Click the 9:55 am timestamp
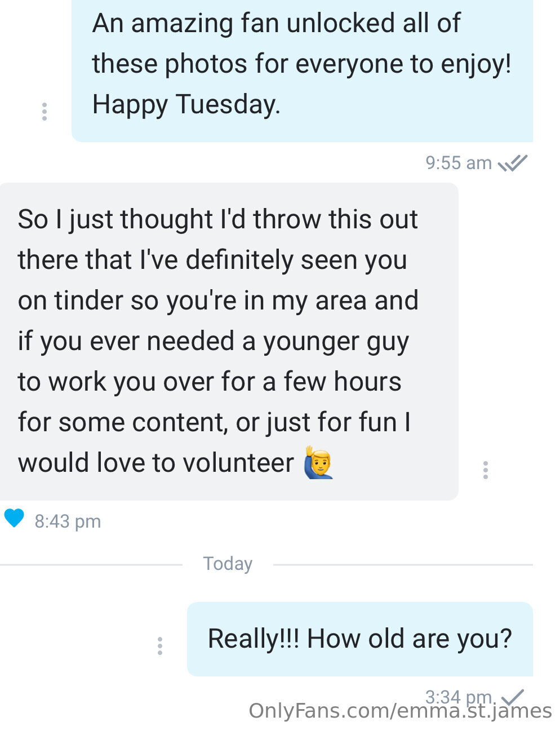This screenshot has width=560, height=730. [458, 163]
